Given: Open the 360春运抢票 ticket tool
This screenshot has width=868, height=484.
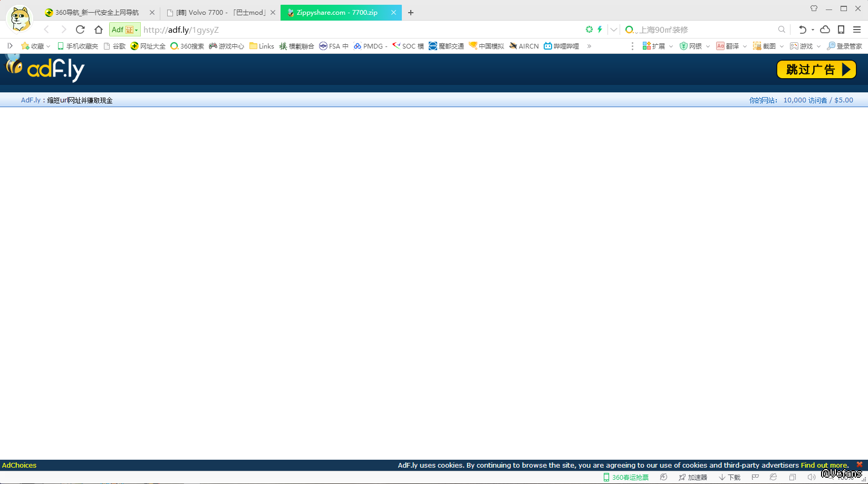Looking at the screenshot, I should coord(626,477).
